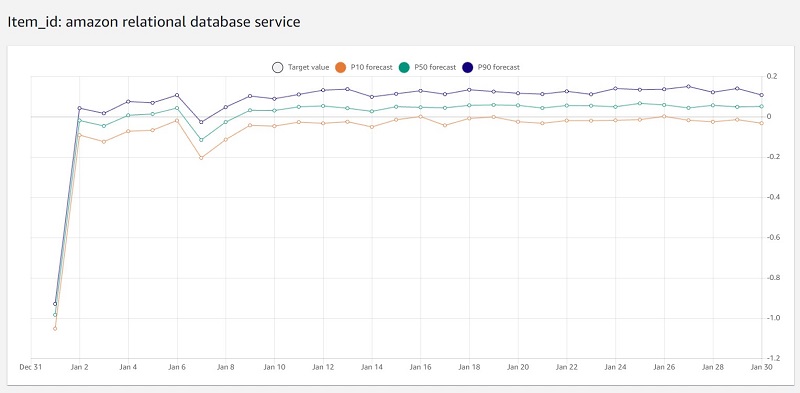Toggle the P50 forecast legend entry

point(427,67)
